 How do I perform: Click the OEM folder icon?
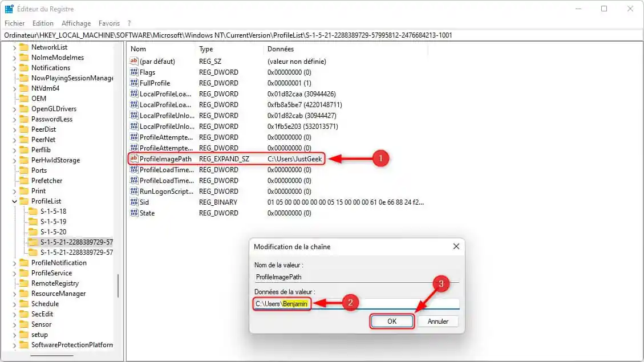coord(24,98)
